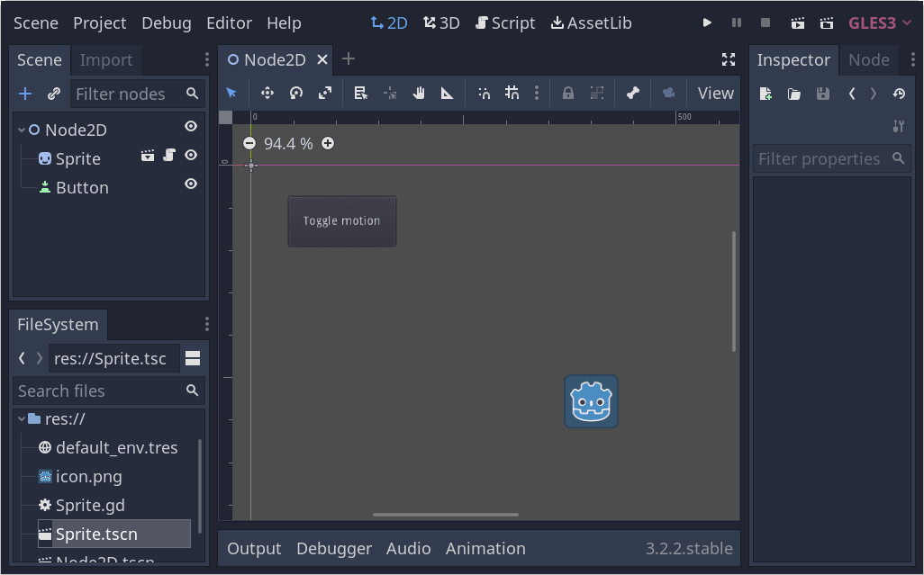This screenshot has height=575, width=924.
Task: Switch to Scale Mode
Action: (x=326, y=93)
